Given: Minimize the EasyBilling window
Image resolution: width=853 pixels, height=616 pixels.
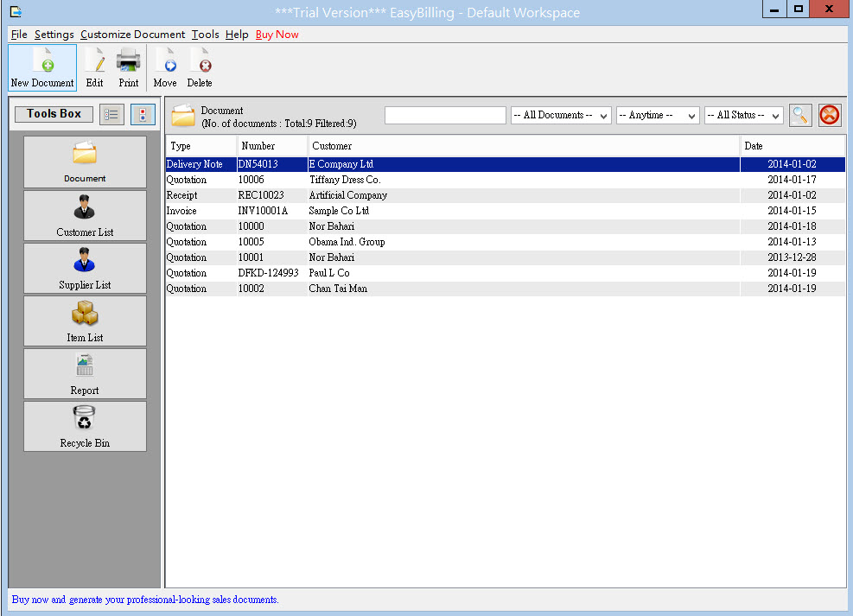Looking at the screenshot, I should coord(774,10).
